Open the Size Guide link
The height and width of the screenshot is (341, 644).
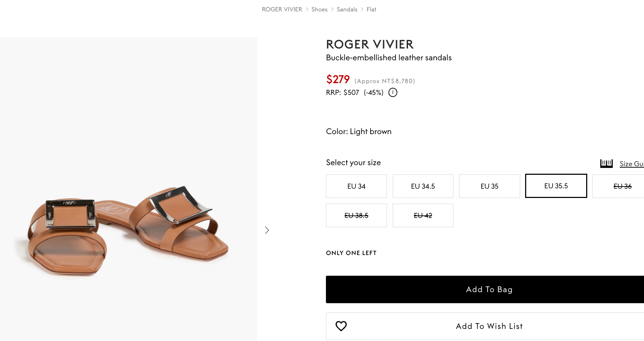(x=632, y=164)
